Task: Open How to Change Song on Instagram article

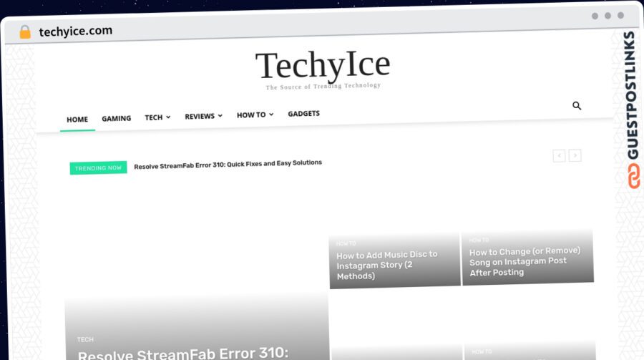Action: pos(525,262)
